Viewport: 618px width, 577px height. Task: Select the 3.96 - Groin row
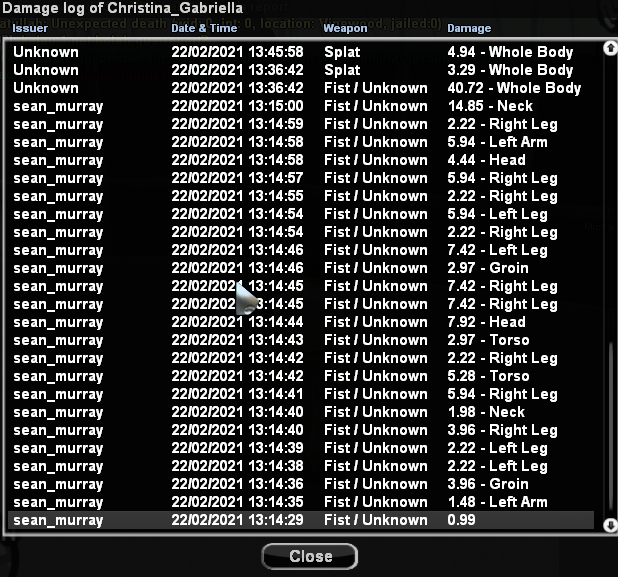click(301, 484)
